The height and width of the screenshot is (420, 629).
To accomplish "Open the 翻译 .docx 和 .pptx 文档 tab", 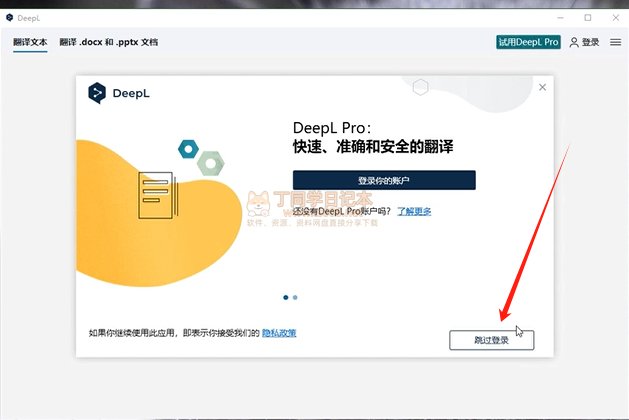I will (x=108, y=42).
